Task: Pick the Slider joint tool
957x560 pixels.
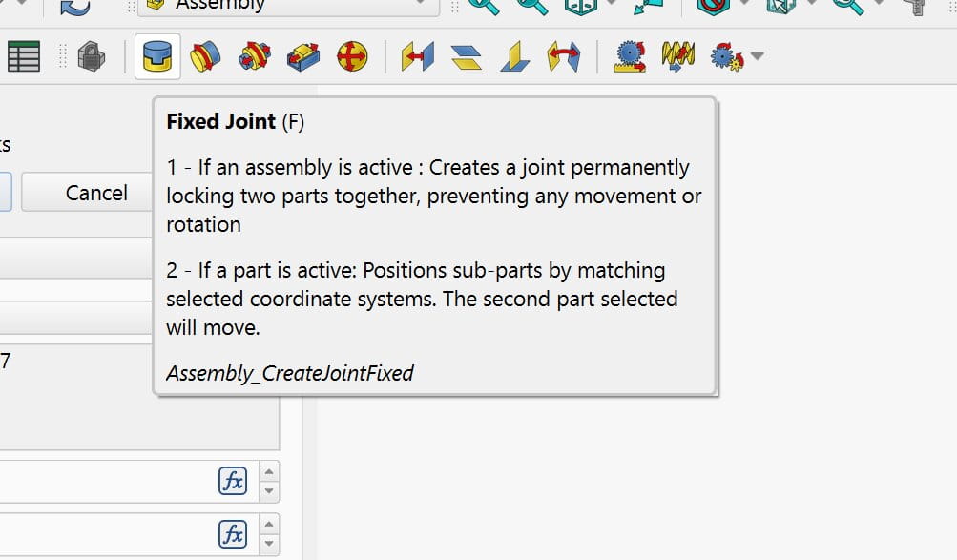Action: click(x=303, y=58)
